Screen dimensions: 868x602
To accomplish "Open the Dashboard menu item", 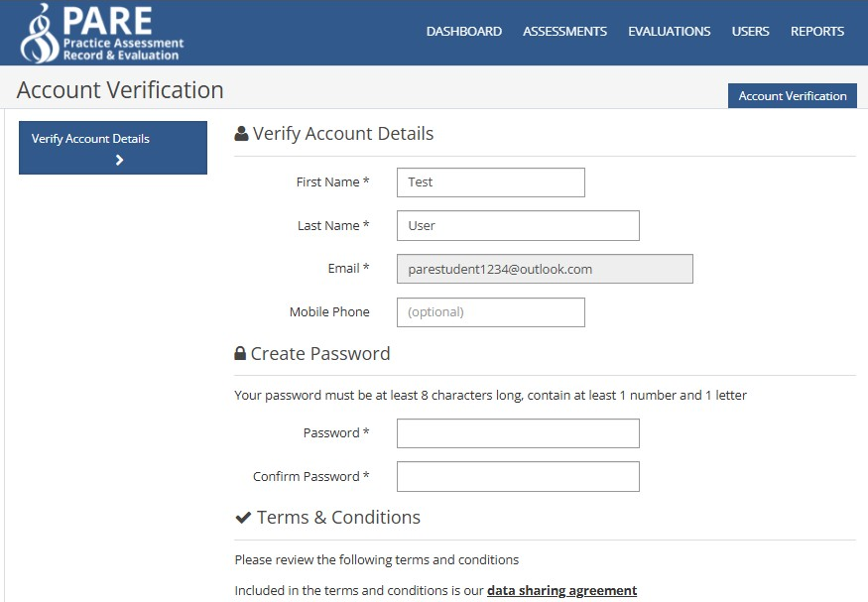I will click(464, 32).
